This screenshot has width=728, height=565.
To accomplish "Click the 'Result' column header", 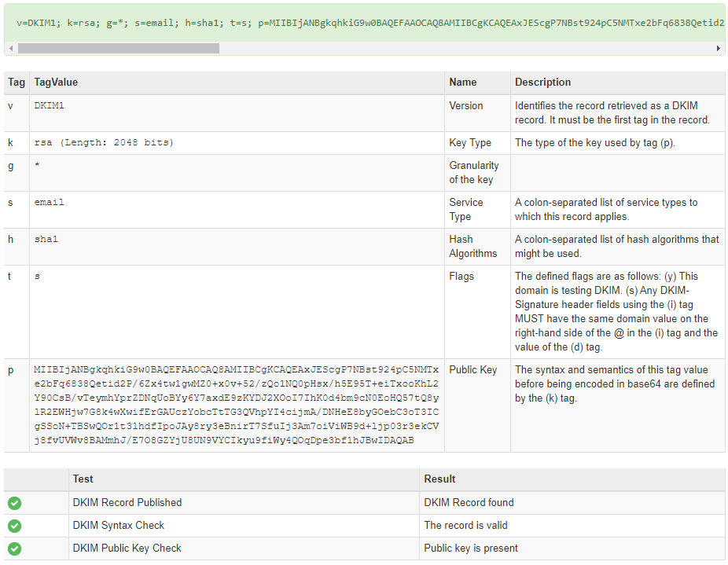I will click(439, 479).
